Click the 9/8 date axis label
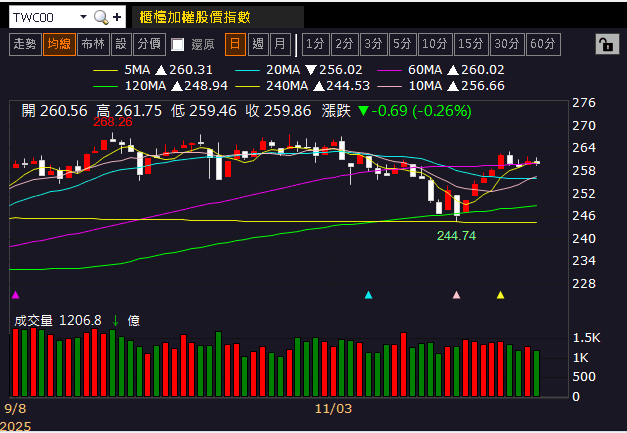 pos(15,409)
